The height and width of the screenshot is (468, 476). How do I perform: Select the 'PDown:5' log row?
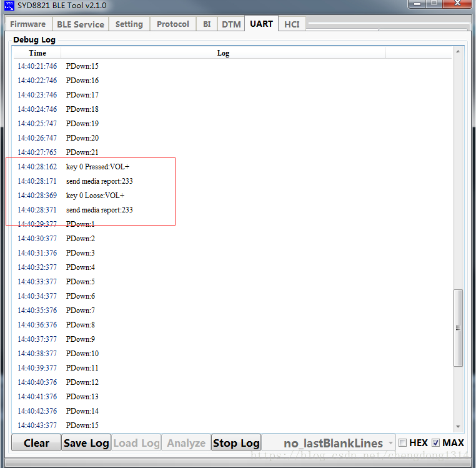click(x=232, y=282)
